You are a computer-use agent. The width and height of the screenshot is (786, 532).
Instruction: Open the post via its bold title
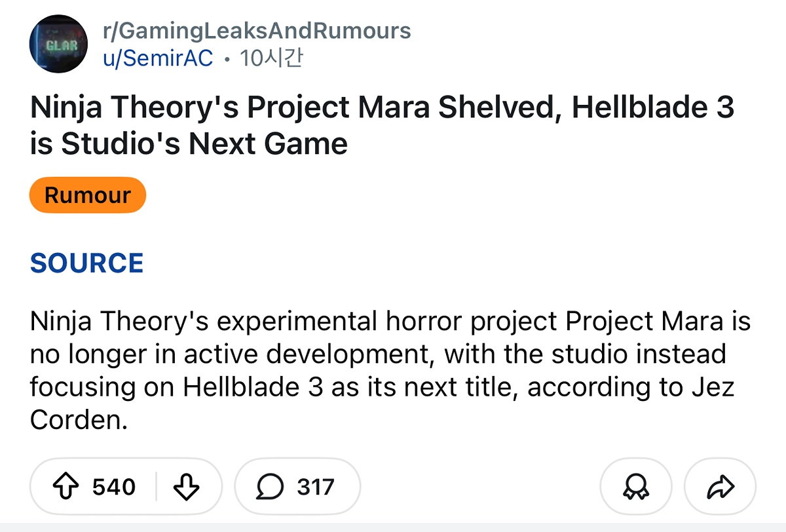[381, 107]
